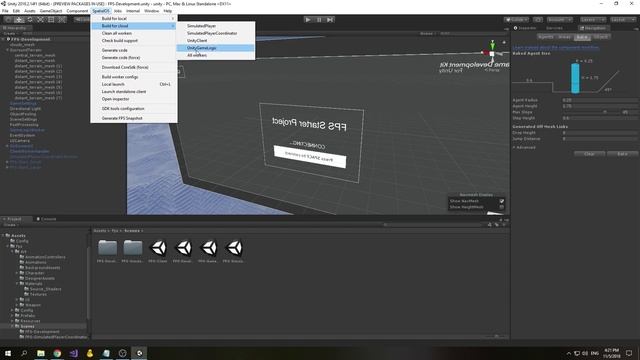Collapse the FPS-Development scene in Hierarchy
Image resolution: width=640 pixels, height=360 pixels.
coord(3,39)
